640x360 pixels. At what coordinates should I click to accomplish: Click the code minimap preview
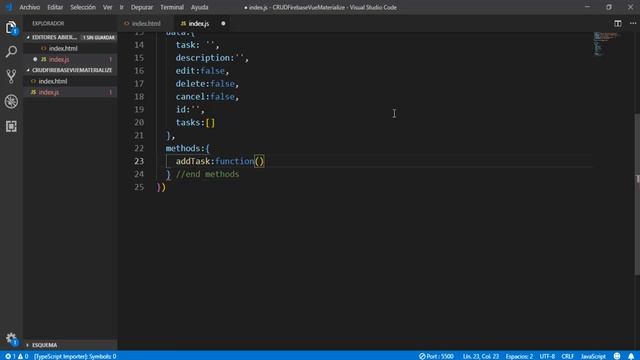(606, 44)
